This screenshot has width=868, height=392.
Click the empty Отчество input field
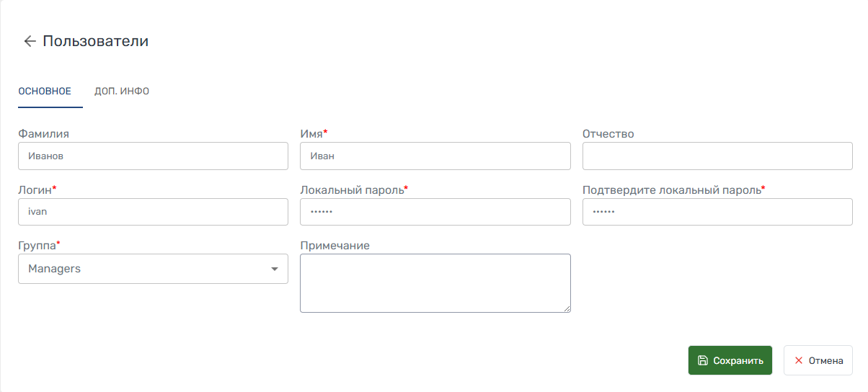coord(717,156)
